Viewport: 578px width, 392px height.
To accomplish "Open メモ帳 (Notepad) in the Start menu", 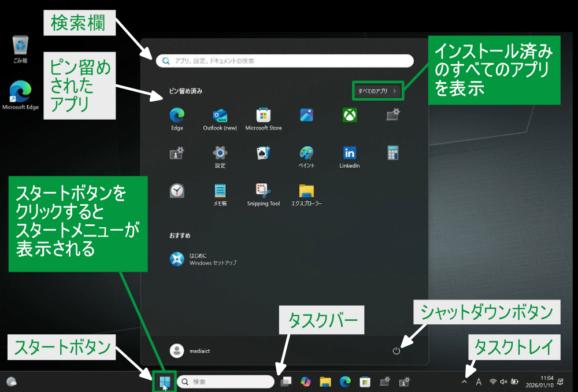I will (x=220, y=191).
